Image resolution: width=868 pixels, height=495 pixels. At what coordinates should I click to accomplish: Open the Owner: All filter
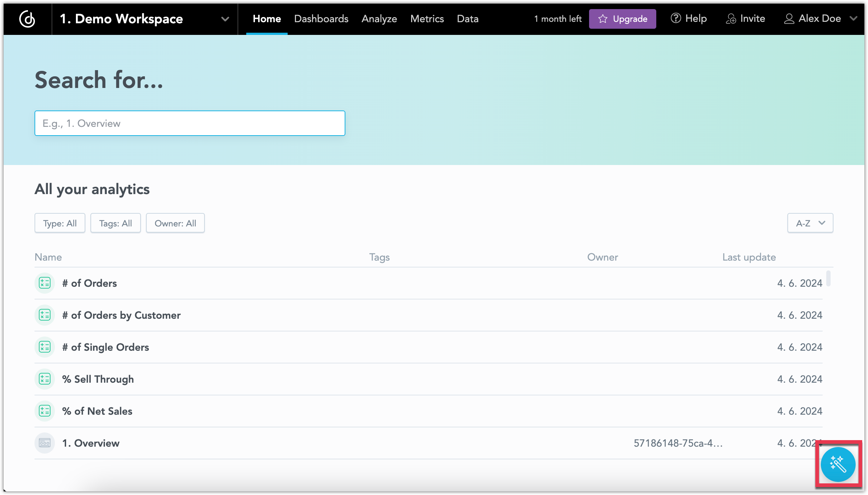click(175, 223)
